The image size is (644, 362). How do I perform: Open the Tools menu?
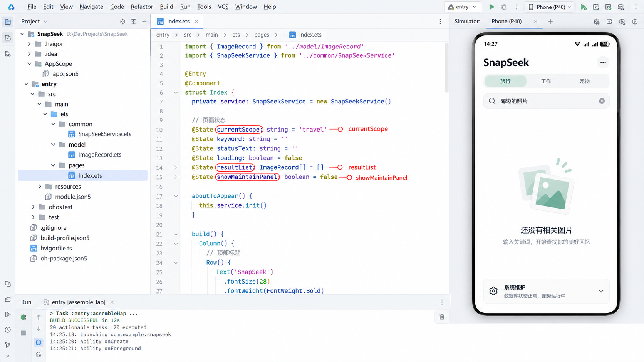pyautogui.click(x=204, y=7)
